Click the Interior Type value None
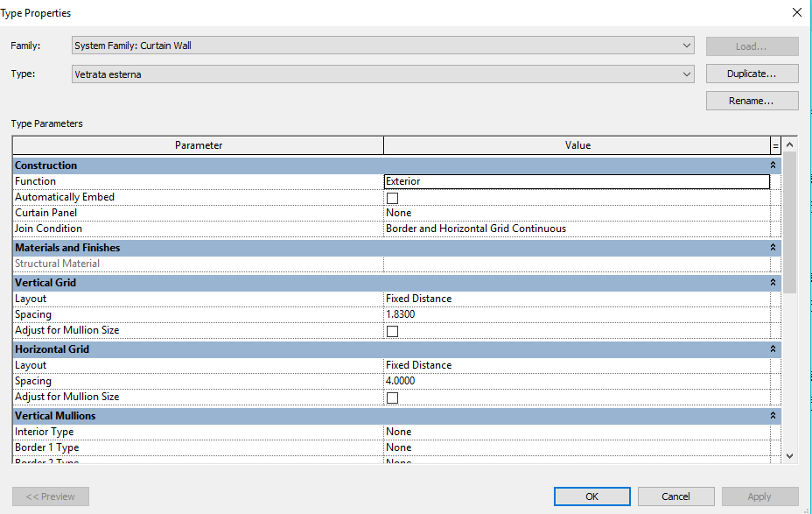 (x=577, y=432)
